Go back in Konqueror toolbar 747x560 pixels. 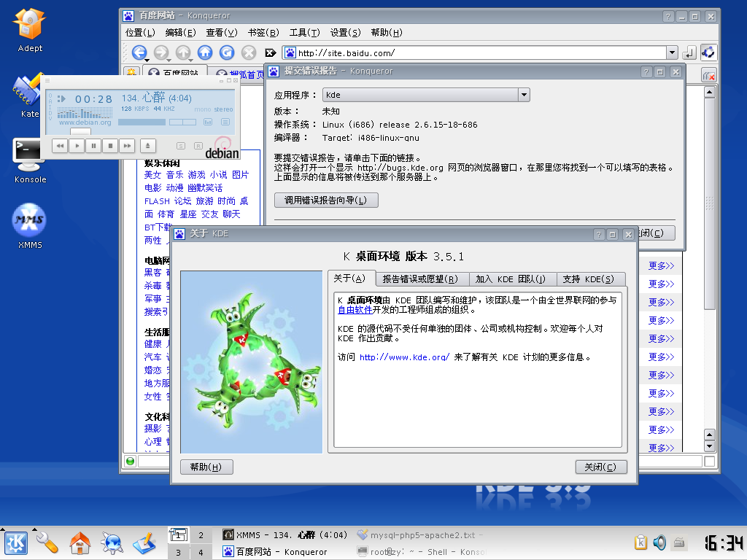[x=139, y=52]
